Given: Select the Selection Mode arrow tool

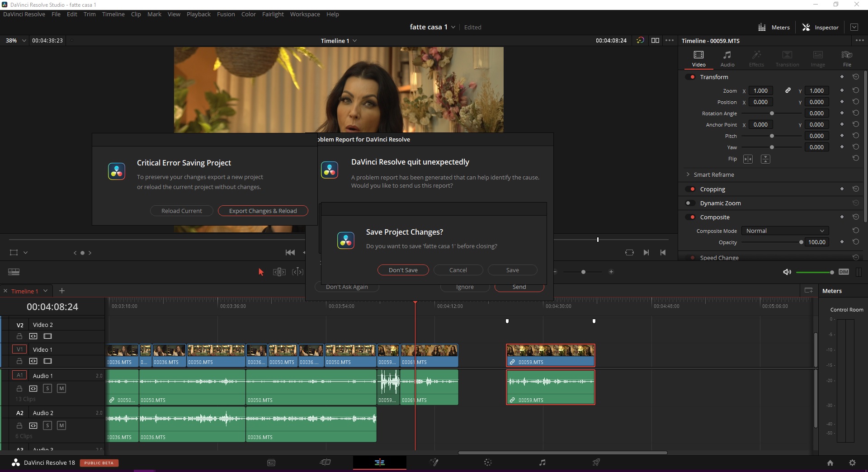Looking at the screenshot, I should click(261, 272).
